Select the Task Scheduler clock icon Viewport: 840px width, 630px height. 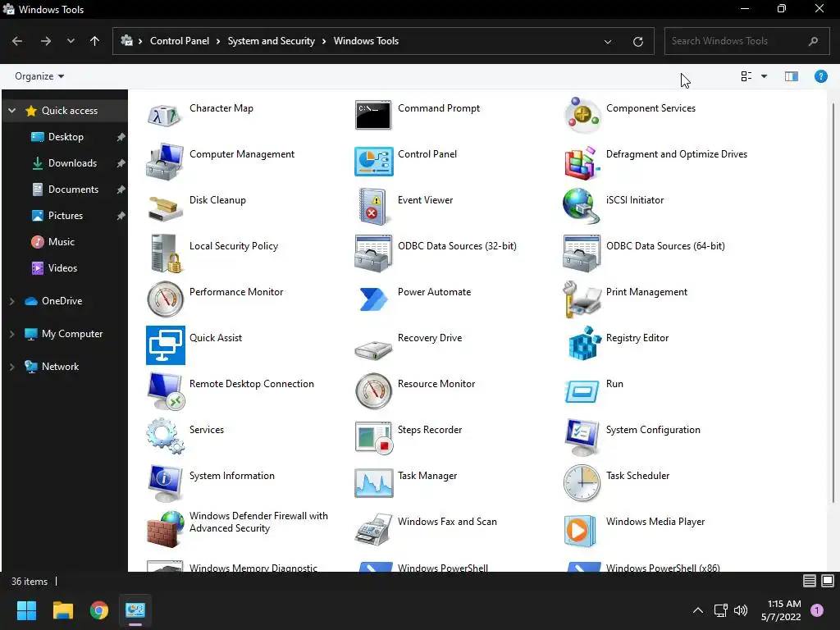(x=582, y=483)
